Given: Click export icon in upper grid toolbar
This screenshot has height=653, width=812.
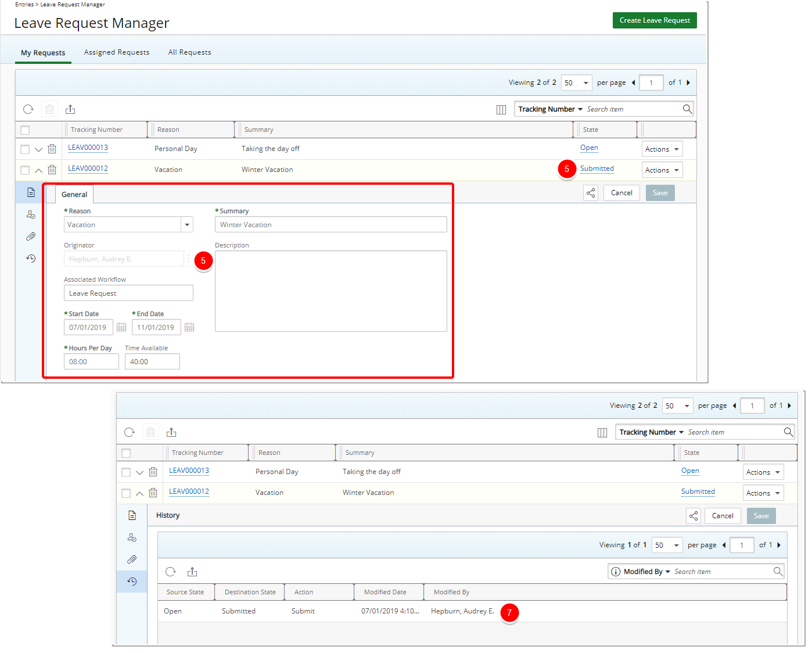Looking at the screenshot, I should (70, 109).
